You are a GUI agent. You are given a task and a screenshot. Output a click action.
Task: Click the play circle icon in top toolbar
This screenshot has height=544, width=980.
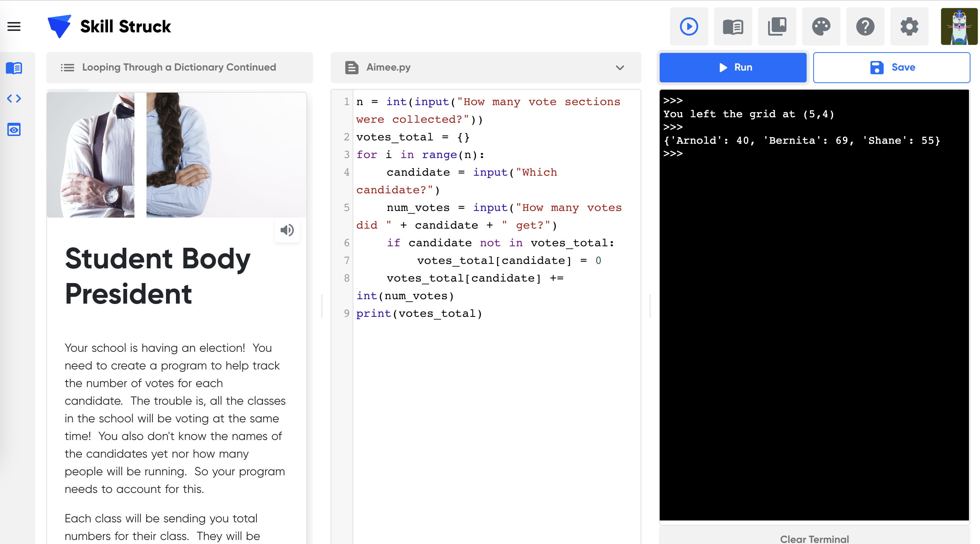(x=689, y=26)
